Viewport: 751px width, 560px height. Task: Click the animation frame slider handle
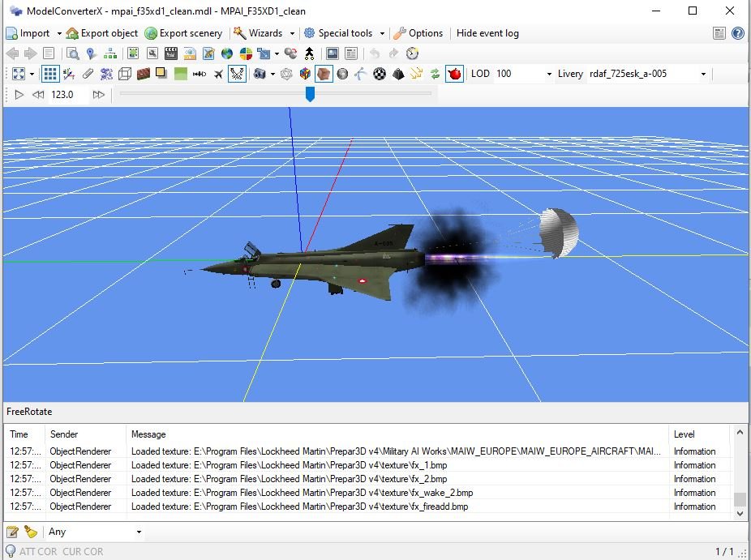coord(309,95)
